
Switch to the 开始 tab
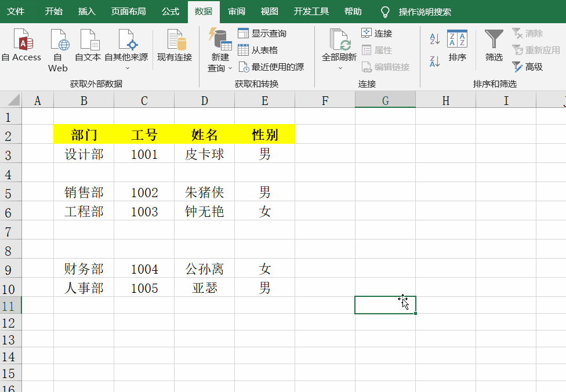pos(54,12)
